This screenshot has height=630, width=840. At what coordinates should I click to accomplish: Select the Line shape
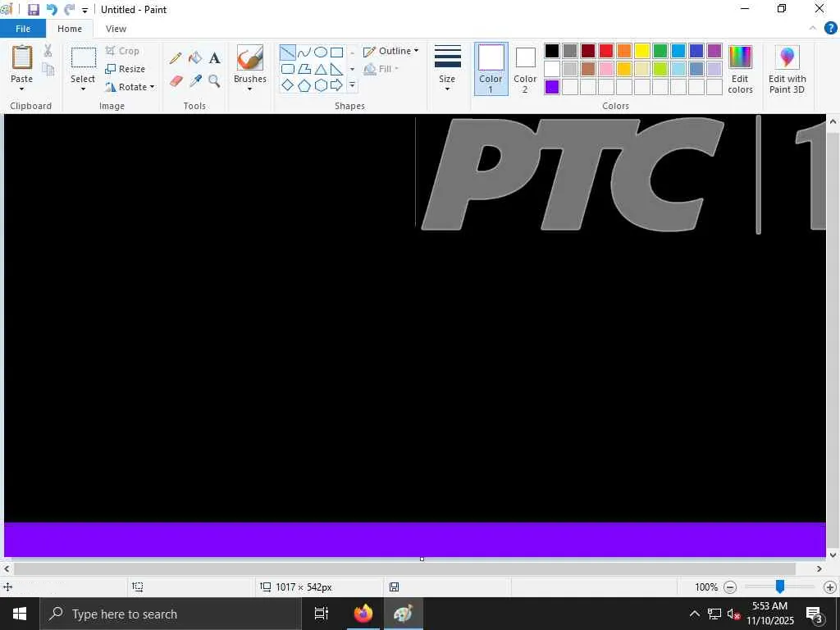click(288, 52)
